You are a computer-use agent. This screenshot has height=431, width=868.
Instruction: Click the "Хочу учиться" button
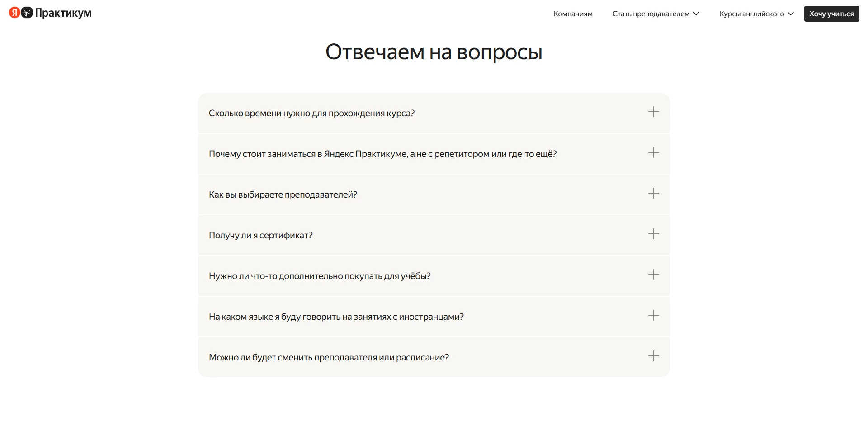pos(831,14)
